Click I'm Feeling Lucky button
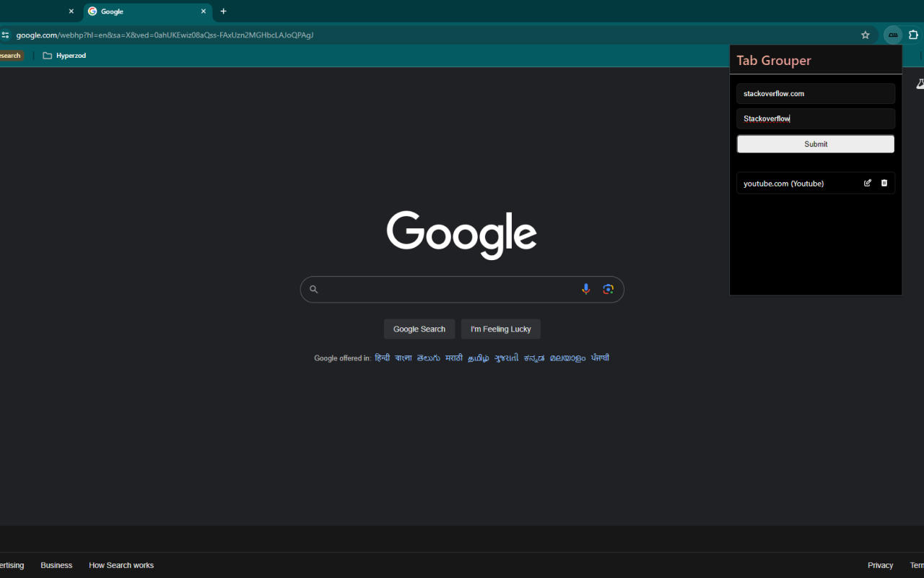924x578 pixels. 501,329
